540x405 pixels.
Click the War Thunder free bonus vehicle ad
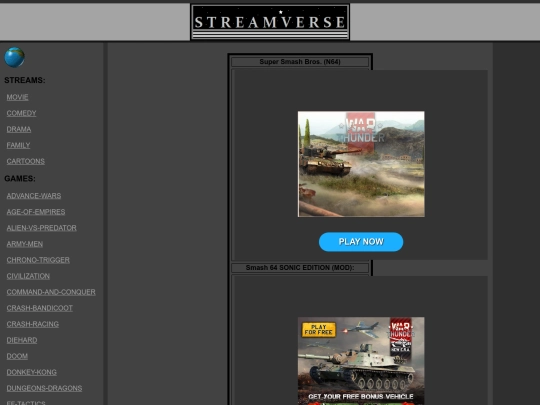pyautogui.click(x=361, y=361)
